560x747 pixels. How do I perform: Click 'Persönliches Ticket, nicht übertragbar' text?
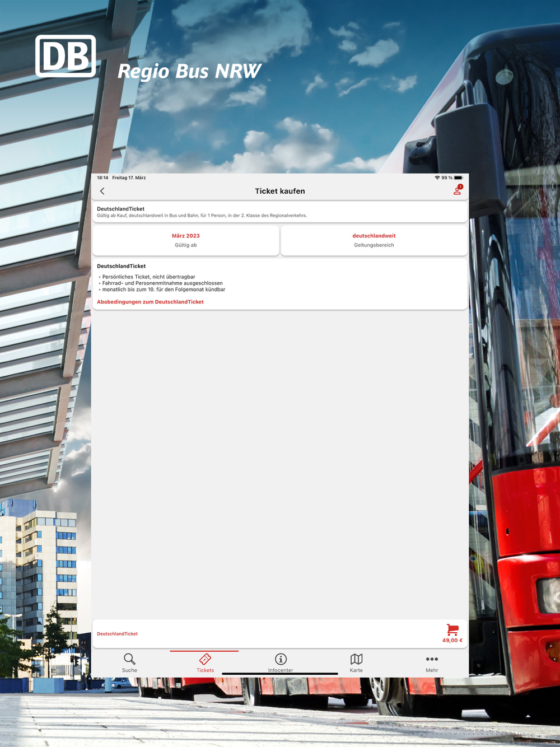tap(148, 277)
